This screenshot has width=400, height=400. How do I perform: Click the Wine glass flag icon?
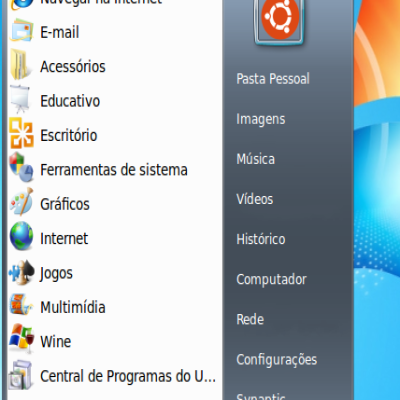22,339
